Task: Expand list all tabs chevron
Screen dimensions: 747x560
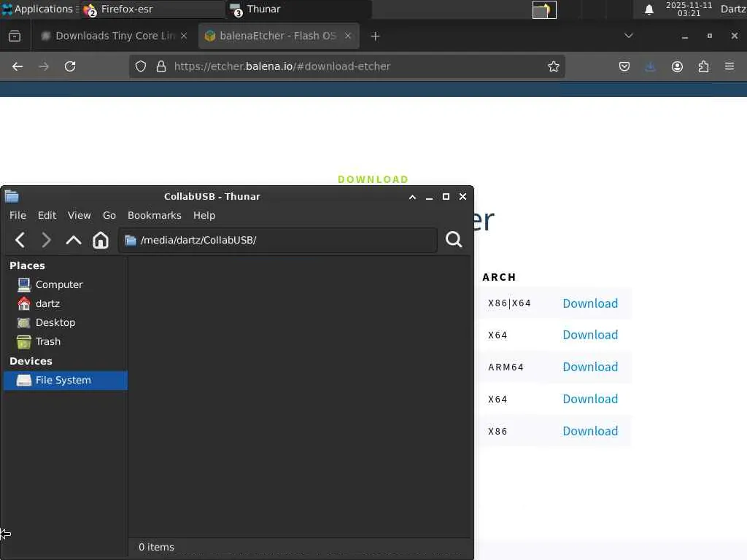Action: point(628,36)
